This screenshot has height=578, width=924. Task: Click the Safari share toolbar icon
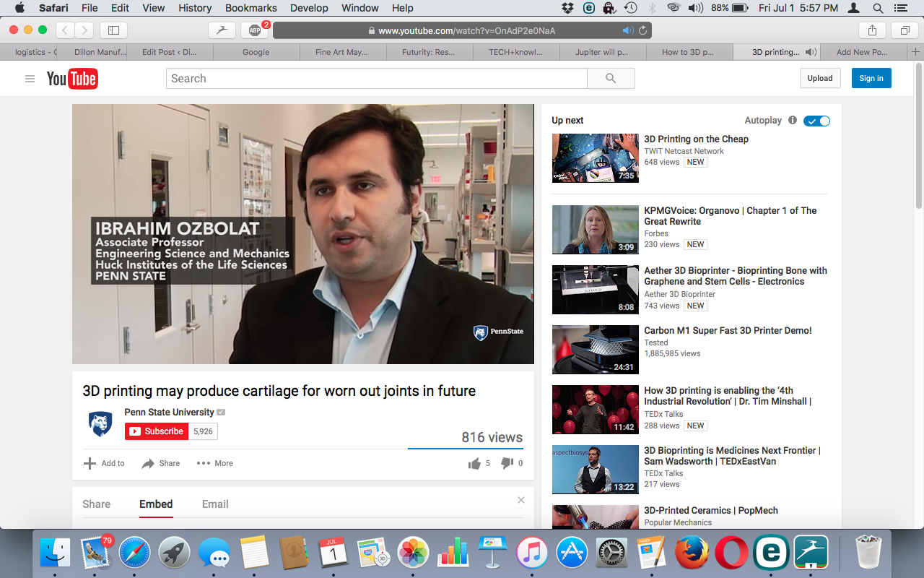pyautogui.click(x=872, y=30)
